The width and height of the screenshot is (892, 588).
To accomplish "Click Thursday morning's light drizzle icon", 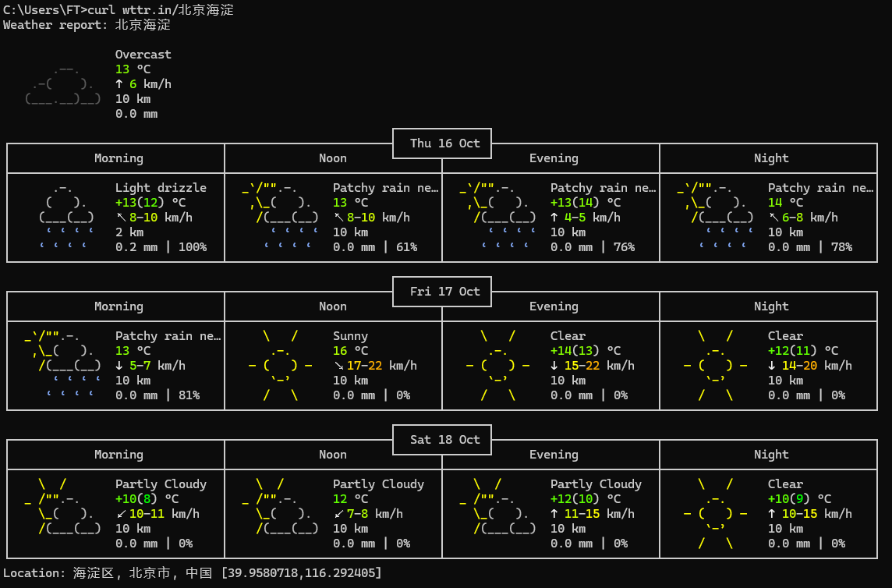I will tap(67, 218).
